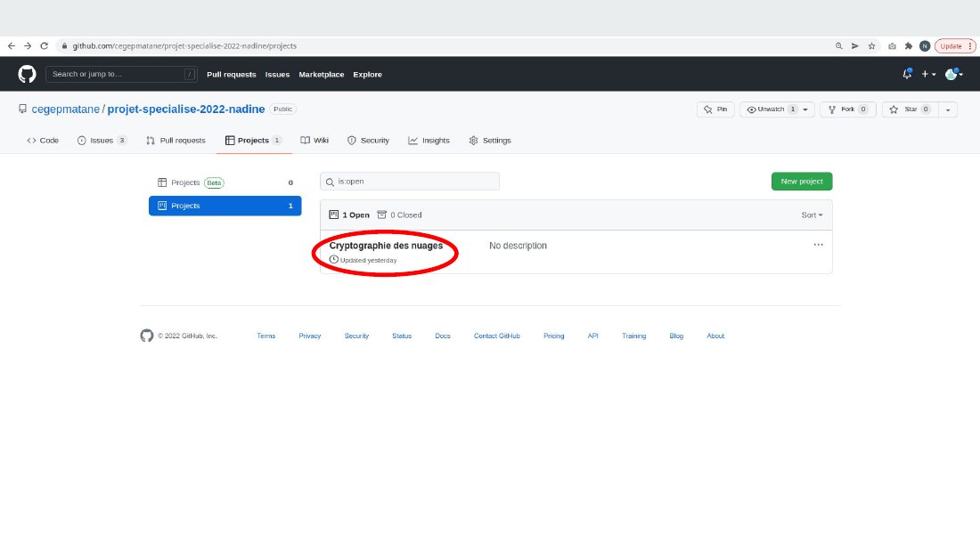Open Chrome profile avatar N

point(925,45)
